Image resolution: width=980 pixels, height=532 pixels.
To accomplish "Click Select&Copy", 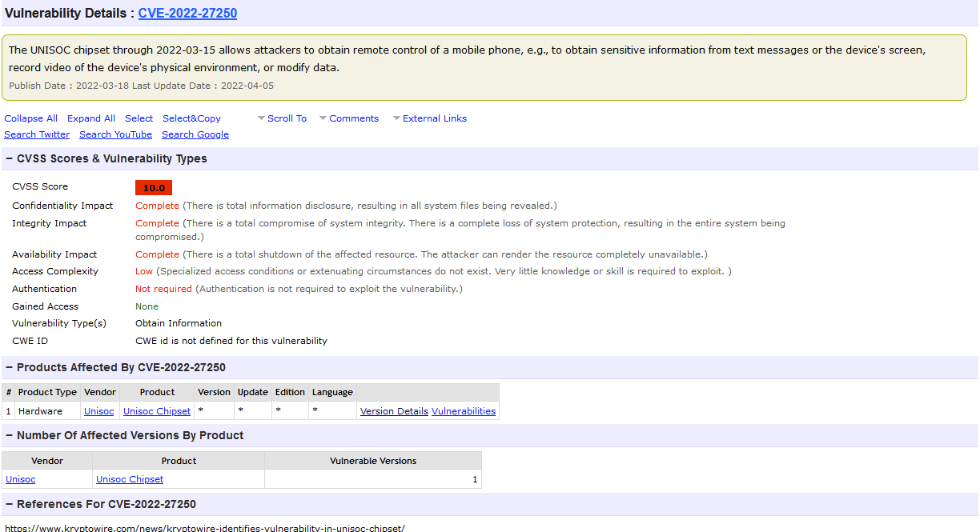I will click(x=191, y=118).
